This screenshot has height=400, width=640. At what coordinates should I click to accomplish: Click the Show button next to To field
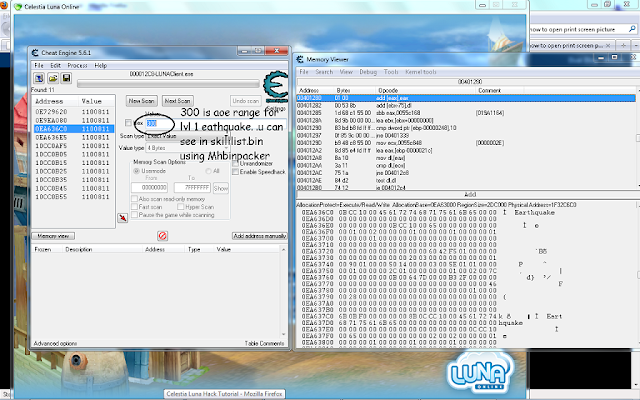(220, 188)
